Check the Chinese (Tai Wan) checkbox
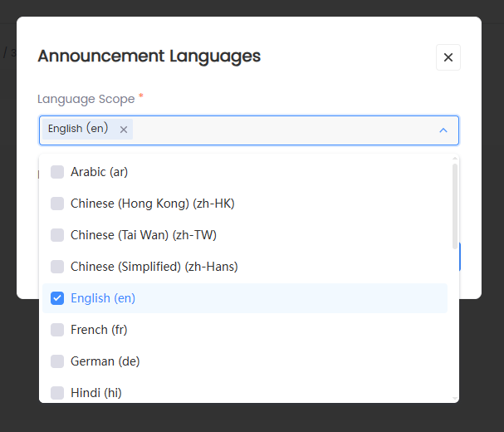504x432 pixels. click(x=57, y=235)
